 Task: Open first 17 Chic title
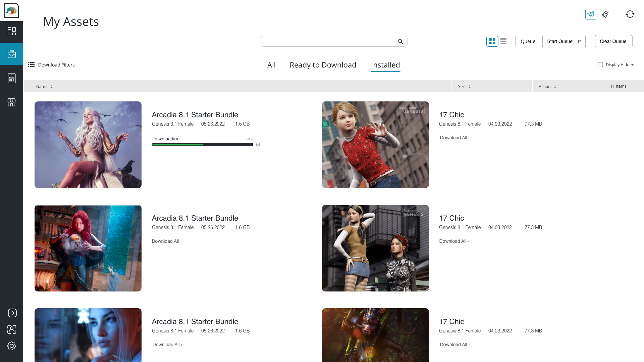451,115
